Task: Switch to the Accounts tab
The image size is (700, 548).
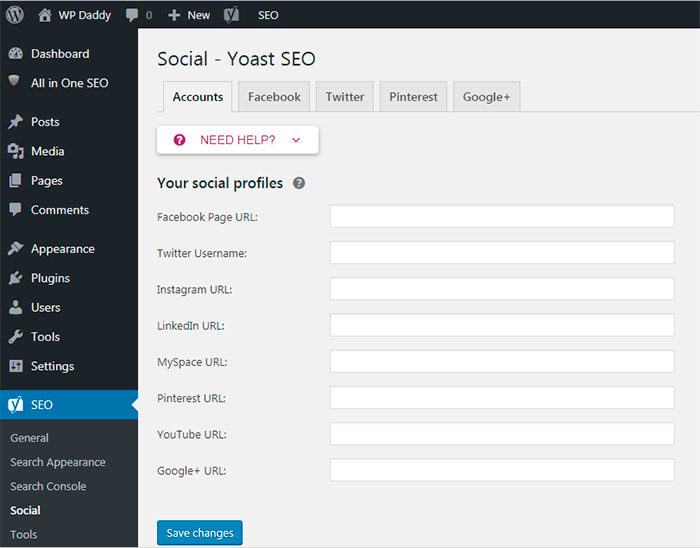Action: [x=197, y=96]
